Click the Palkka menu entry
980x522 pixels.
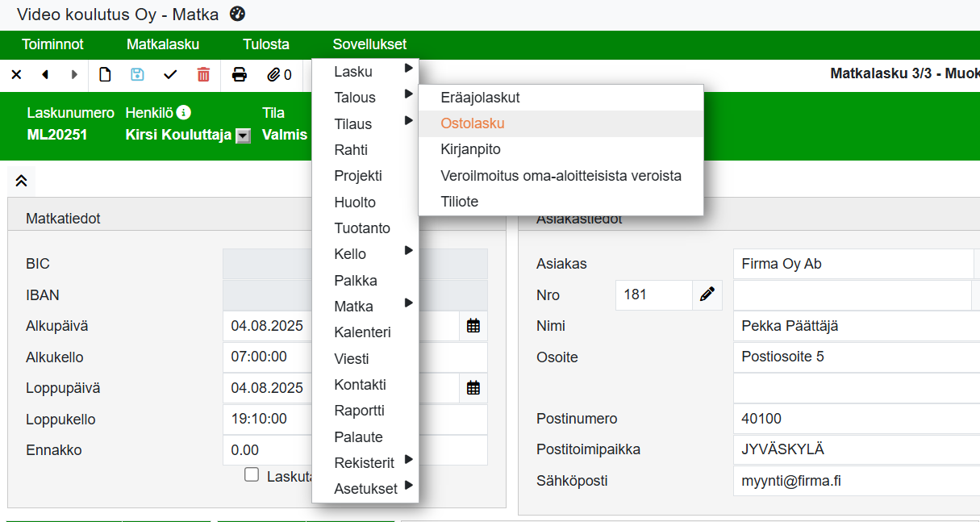[x=356, y=281]
